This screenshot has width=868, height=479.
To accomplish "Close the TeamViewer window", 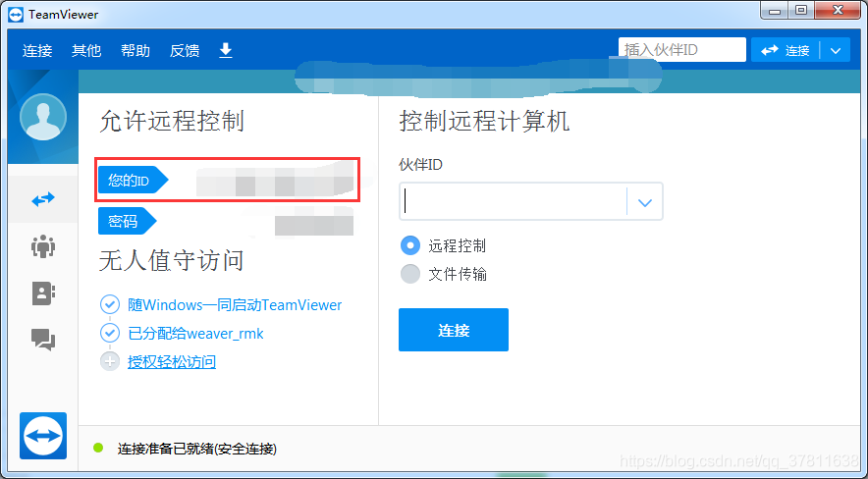I will pyautogui.click(x=838, y=11).
